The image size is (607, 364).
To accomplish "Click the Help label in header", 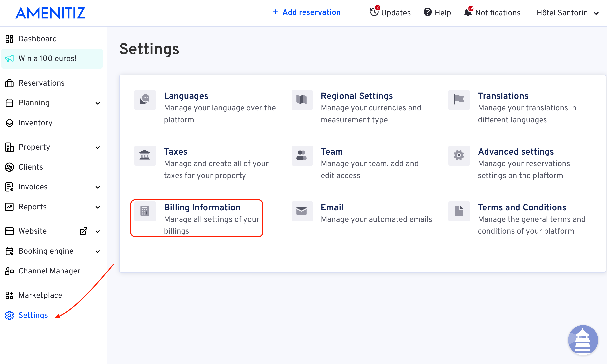I will coord(443,13).
